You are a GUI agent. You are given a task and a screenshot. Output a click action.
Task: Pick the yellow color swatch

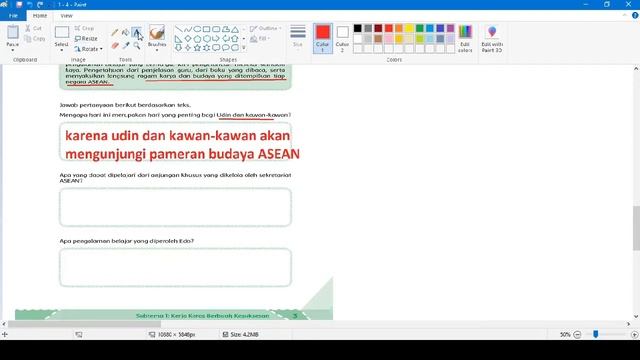409,28
